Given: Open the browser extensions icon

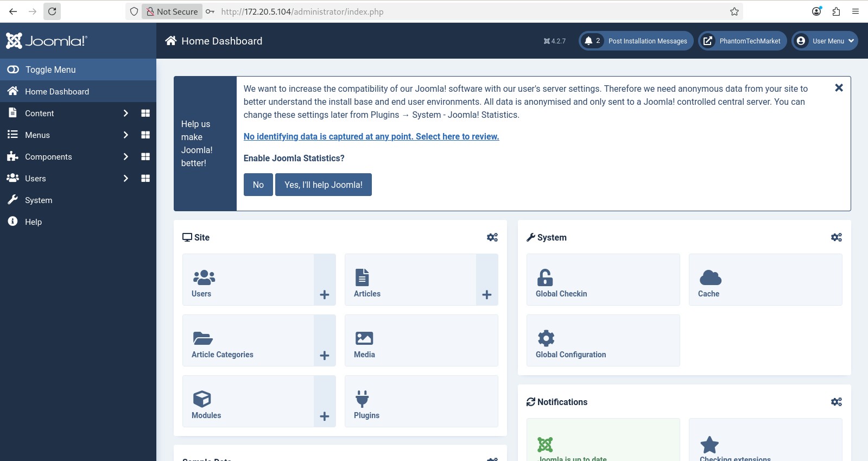Looking at the screenshot, I should click(x=836, y=11).
